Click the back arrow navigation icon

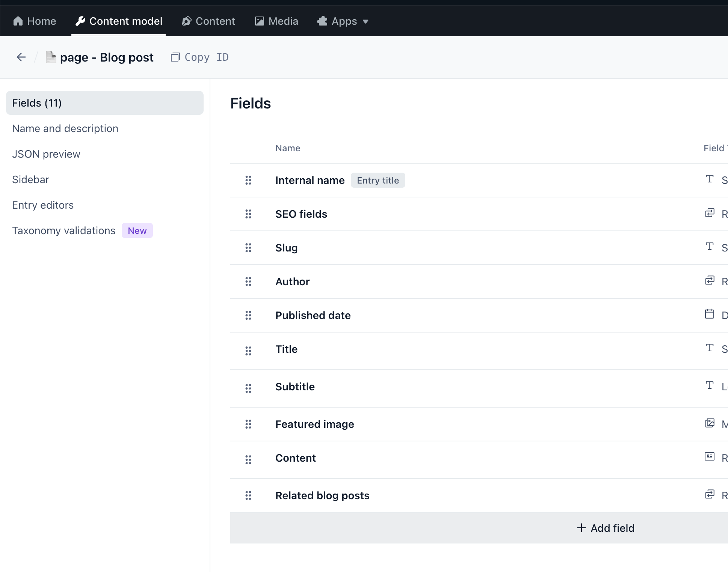[x=21, y=57]
